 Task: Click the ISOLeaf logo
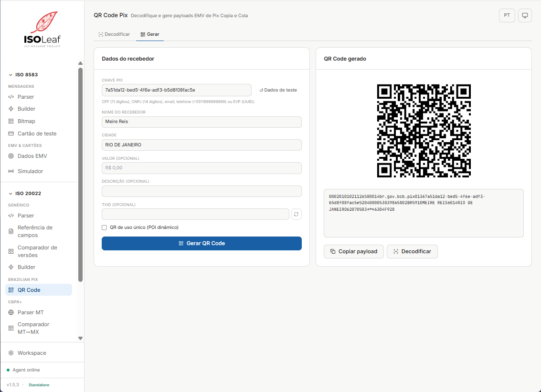click(42, 29)
